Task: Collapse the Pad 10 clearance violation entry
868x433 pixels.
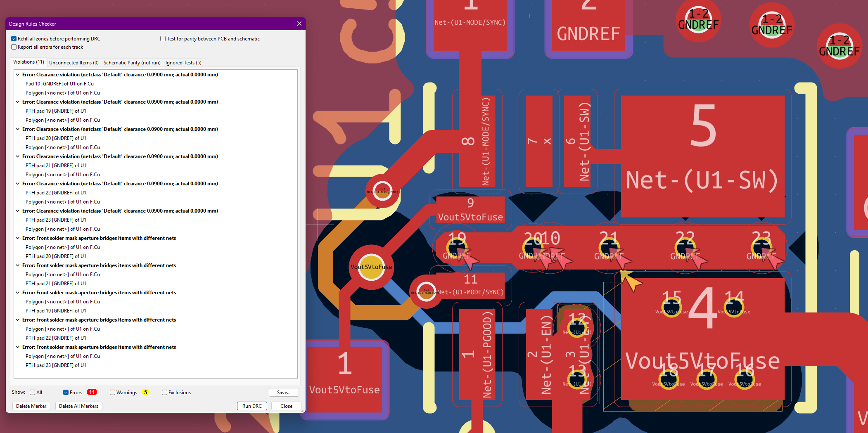Action: [x=18, y=75]
